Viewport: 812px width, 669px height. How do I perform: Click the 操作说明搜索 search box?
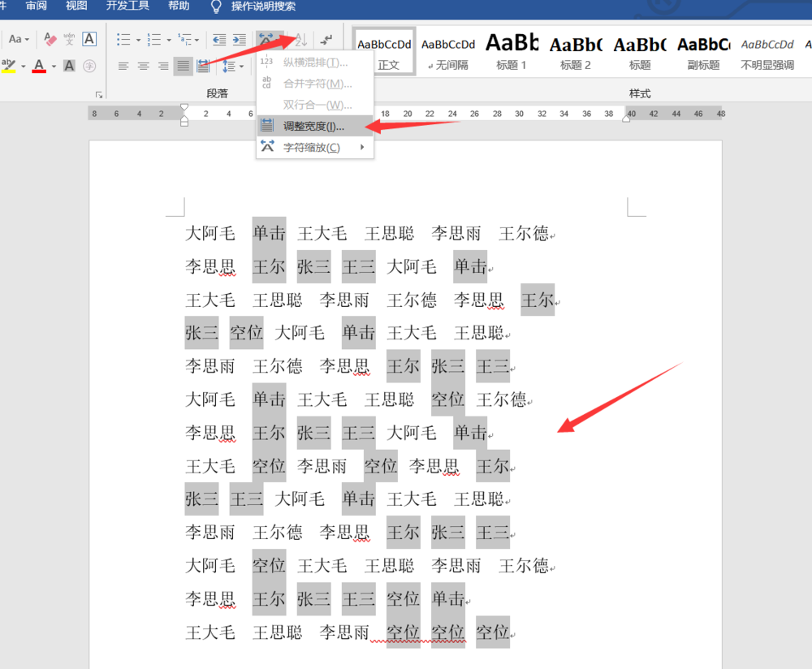pos(263,6)
